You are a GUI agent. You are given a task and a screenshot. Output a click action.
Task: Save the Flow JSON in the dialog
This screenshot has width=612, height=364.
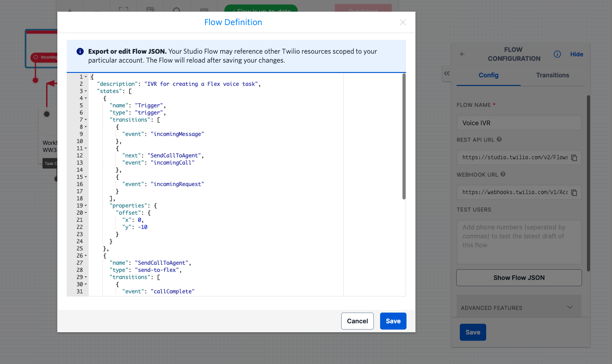coord(393,321)
